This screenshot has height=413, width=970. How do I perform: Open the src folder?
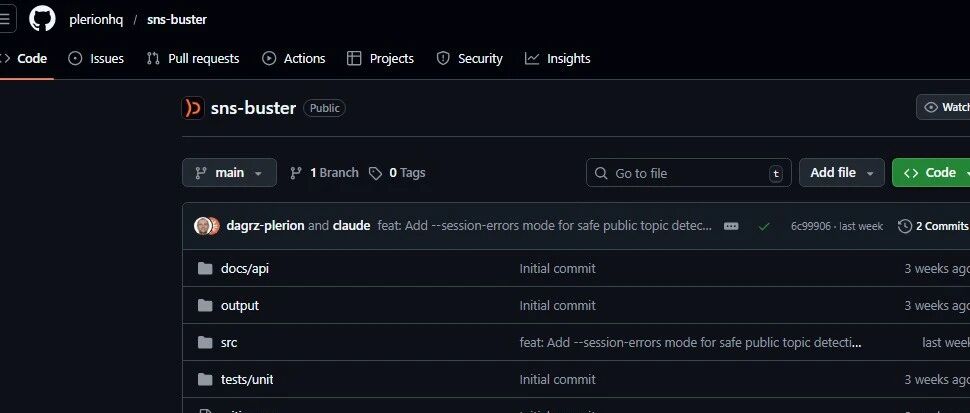[229, 343]
